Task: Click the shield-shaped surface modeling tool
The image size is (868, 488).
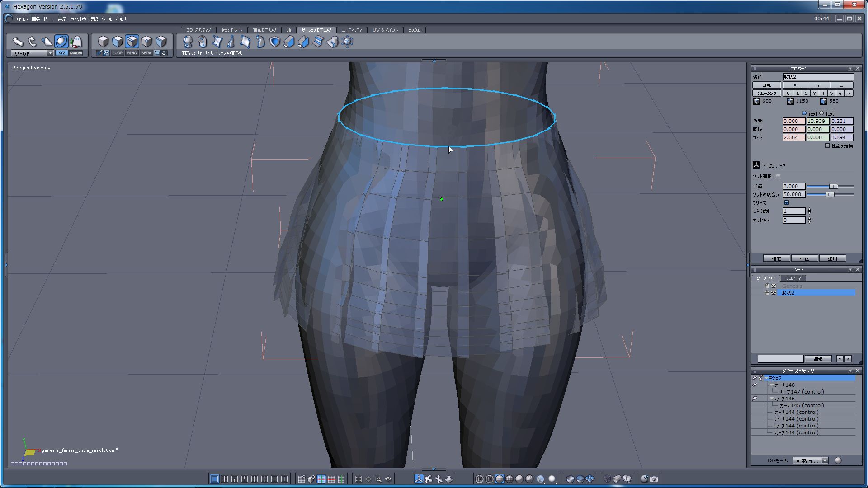Action: click(274, 42)
